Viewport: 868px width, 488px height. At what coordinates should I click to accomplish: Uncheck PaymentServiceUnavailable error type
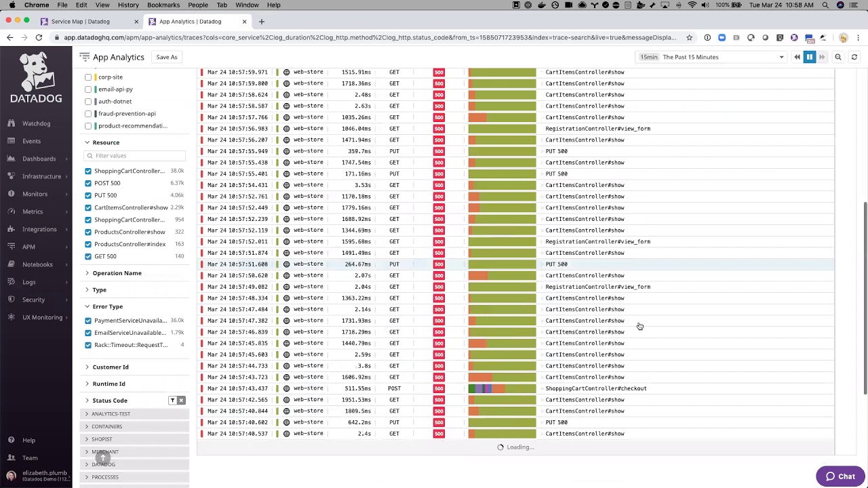pyautogui.click(x=88, y=321)
